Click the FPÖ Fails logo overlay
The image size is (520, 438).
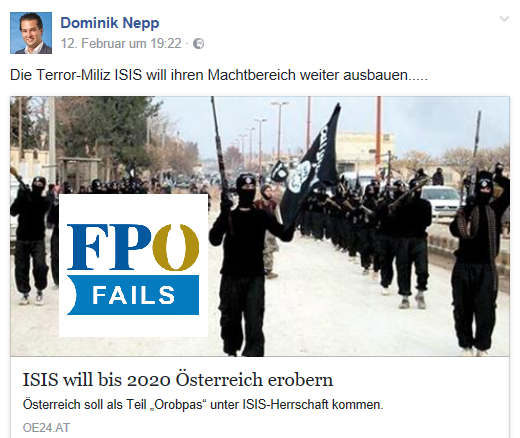[x=133, y=265]
